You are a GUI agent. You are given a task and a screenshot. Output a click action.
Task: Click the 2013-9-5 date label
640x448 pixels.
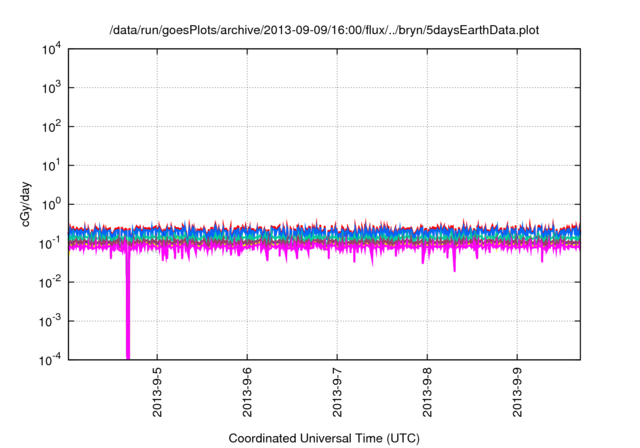coord(157,392)
